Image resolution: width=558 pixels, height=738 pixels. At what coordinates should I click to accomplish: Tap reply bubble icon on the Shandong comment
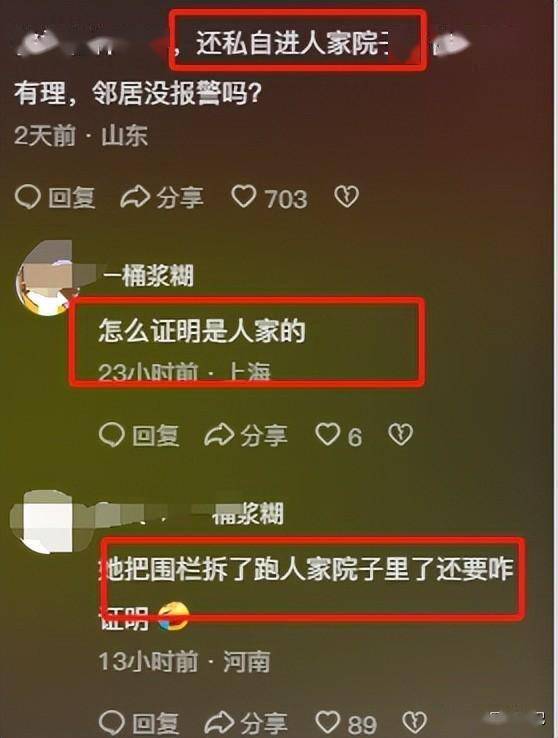[x=27, y=197]
